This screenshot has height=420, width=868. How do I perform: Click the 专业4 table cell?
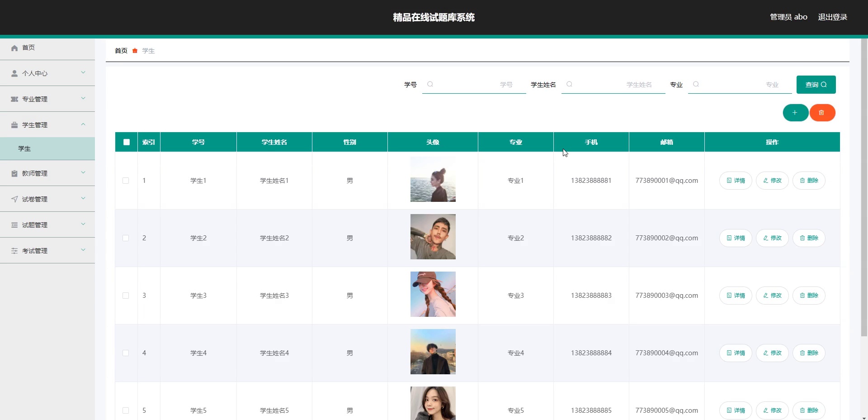pyautogui.click(x=516, y=353)
